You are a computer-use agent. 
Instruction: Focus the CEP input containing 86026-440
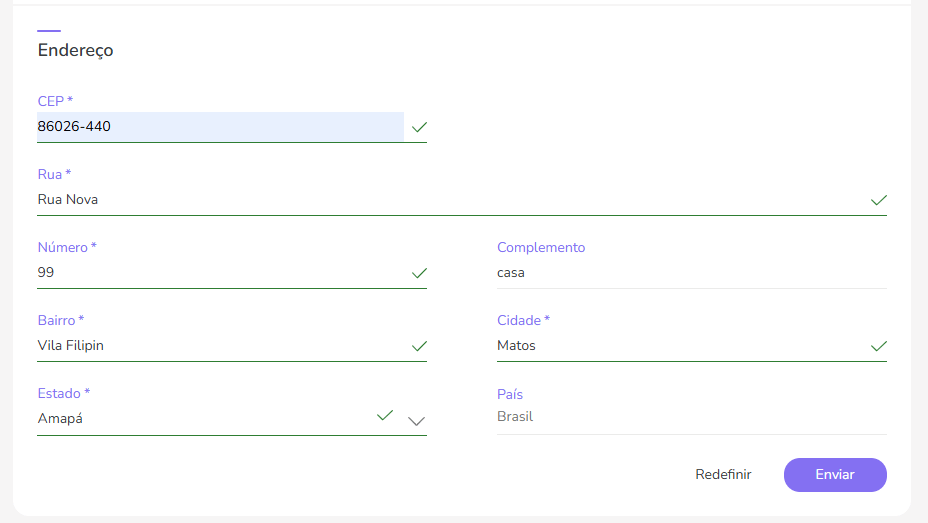point(220,127)
